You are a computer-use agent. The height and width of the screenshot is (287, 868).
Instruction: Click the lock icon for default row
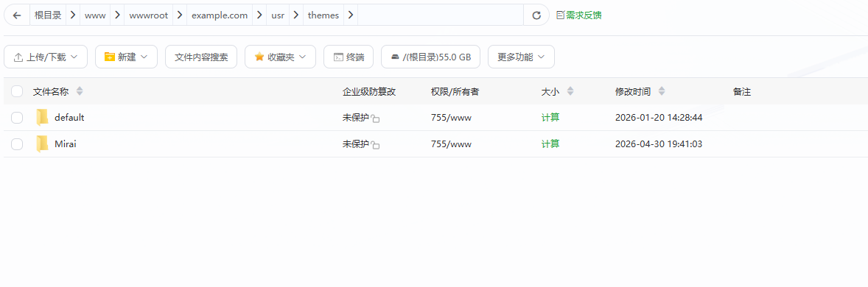[x=375, y=118]
